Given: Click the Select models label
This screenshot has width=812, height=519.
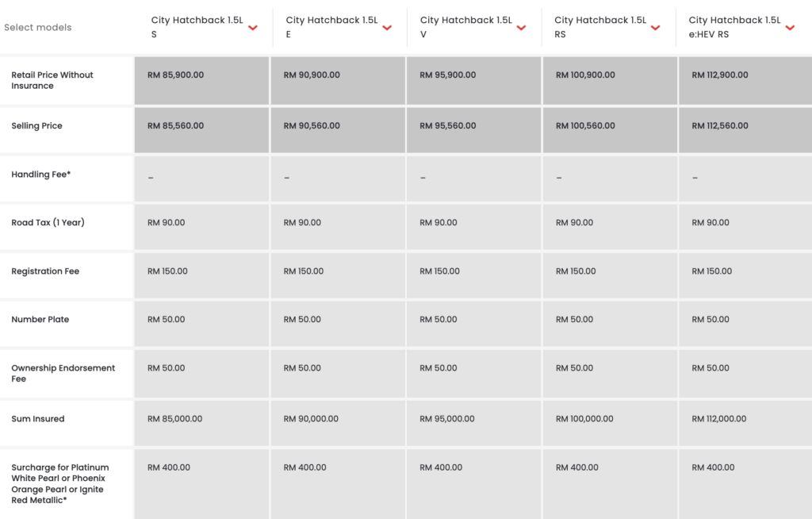Looking at the screenshot, I should (38, 28).
